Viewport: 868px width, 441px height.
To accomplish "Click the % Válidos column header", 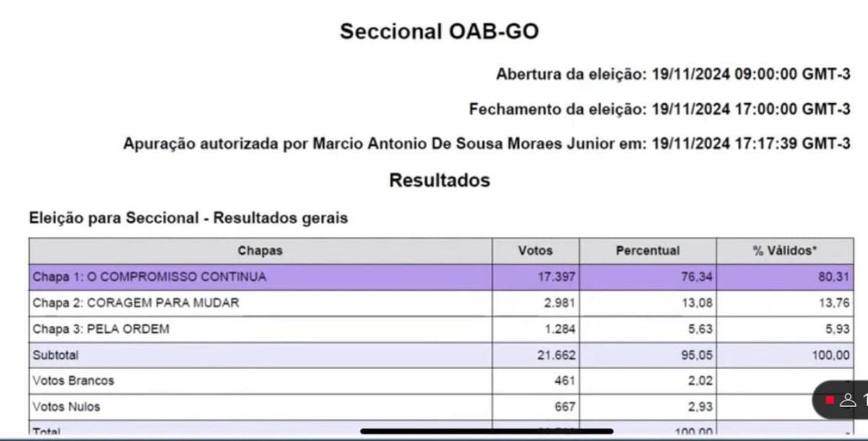I will pyautogui.click(x=785, y=250).
